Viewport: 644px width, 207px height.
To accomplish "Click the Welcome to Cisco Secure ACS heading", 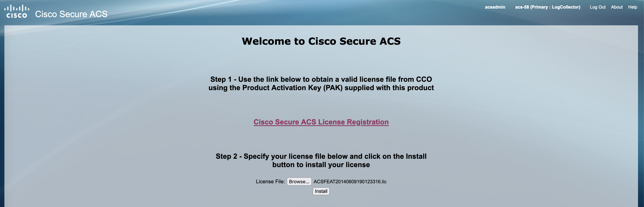I will click(x=321, y=41).
